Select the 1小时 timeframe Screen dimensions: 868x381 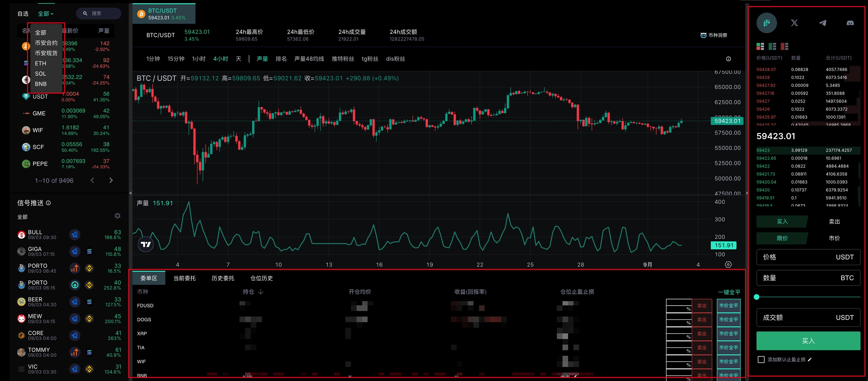tap(199, 59)
